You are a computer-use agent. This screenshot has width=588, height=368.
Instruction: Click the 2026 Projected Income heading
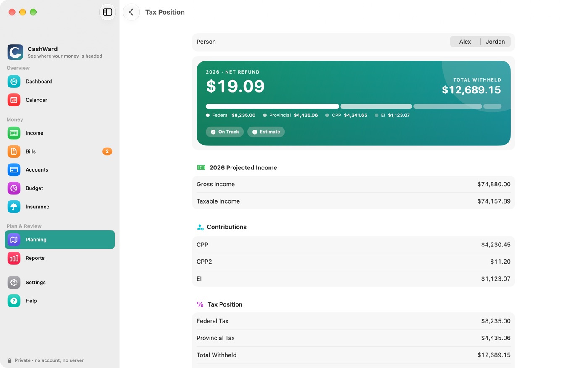pyautogui.click(x=243, y=168)
